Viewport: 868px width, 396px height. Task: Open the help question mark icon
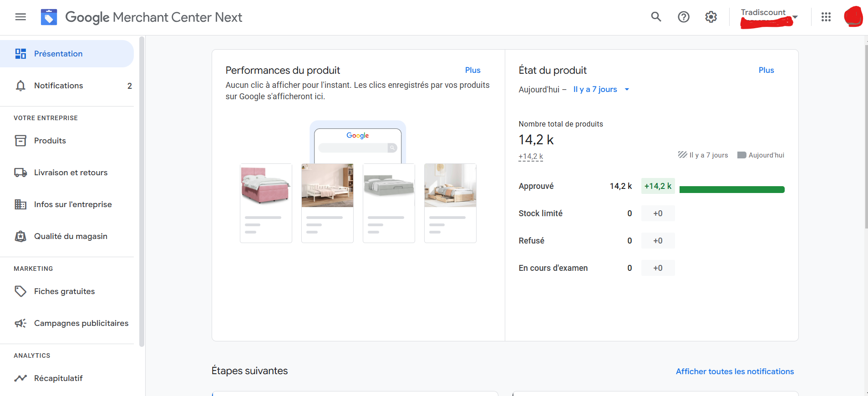[x=684, y=17]
